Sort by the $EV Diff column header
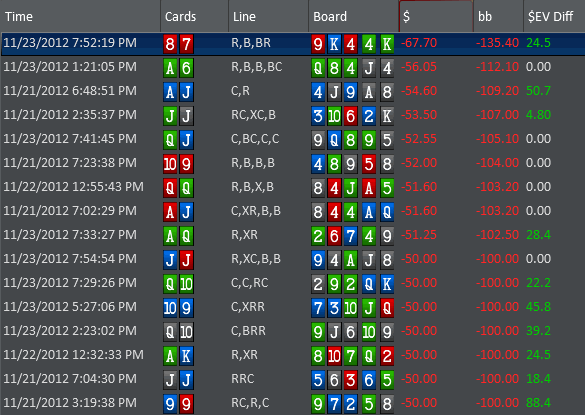The height and width of the screenshot is (415, 585). (554, 16)
